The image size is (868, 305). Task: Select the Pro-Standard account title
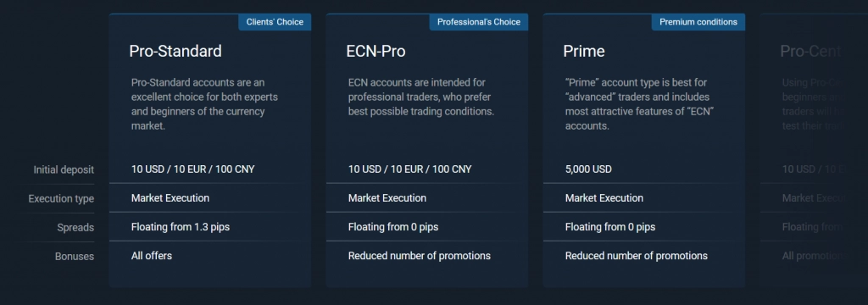click(175, 51)
